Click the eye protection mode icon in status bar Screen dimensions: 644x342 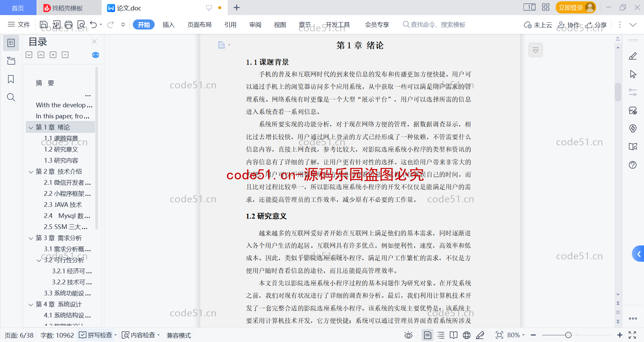click(x=408, y=335)
